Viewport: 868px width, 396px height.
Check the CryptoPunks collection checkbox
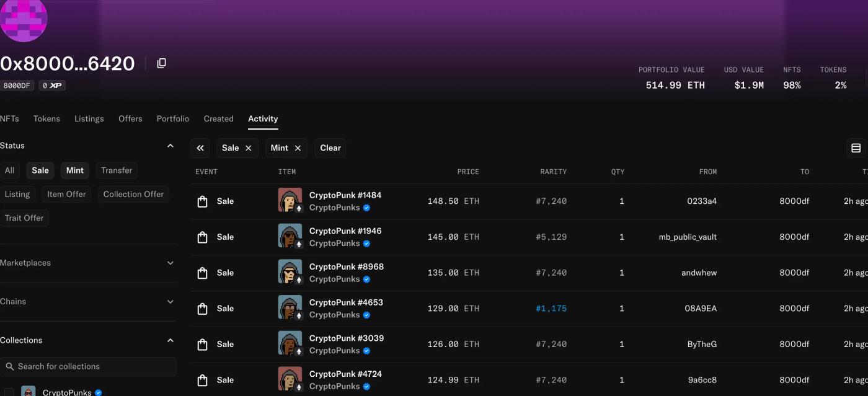pyautogui.click(x=9, y=392)
